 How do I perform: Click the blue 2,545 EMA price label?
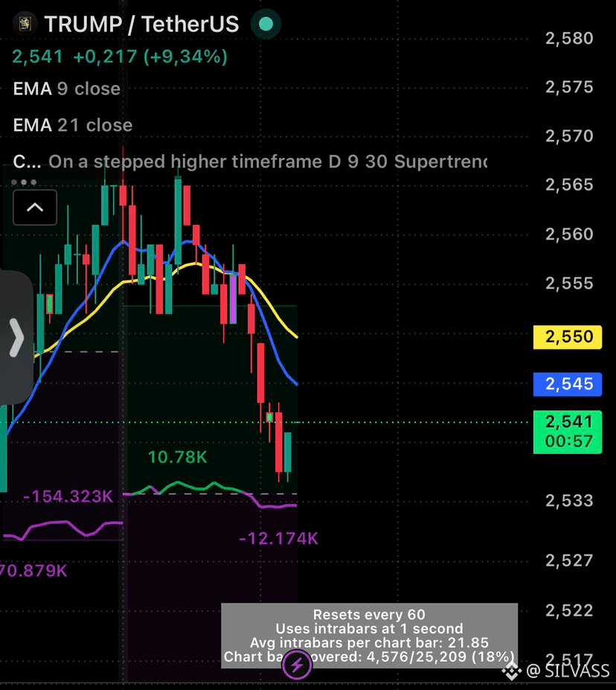click(x=568, y=384)
